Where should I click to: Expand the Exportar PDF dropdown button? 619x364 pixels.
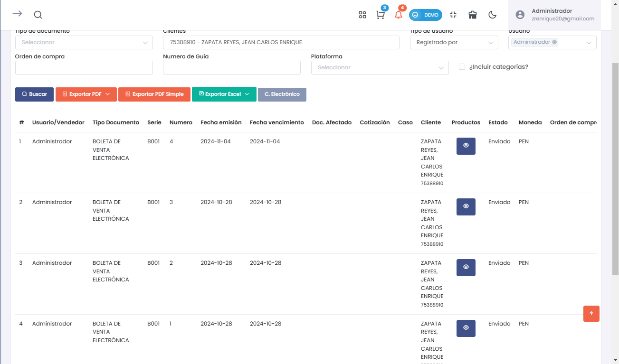[x=86, y=94]
